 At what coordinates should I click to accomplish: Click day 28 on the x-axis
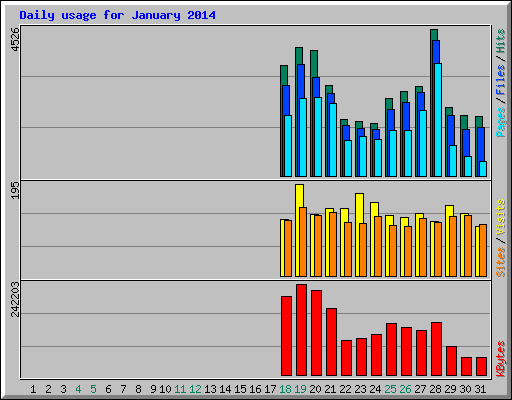click(435, 389)
